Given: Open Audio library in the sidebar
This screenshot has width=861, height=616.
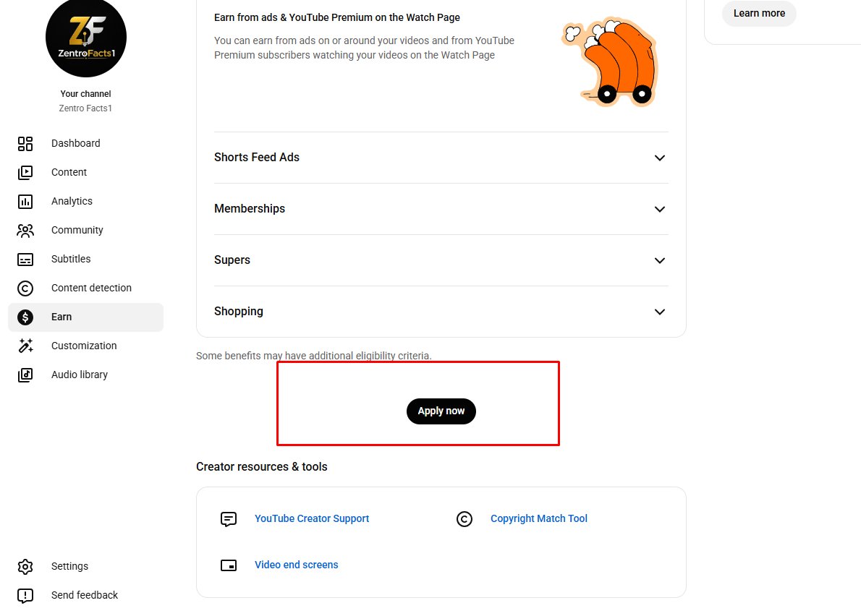Looking at the screenshot, I should click(x=85, y=375).
